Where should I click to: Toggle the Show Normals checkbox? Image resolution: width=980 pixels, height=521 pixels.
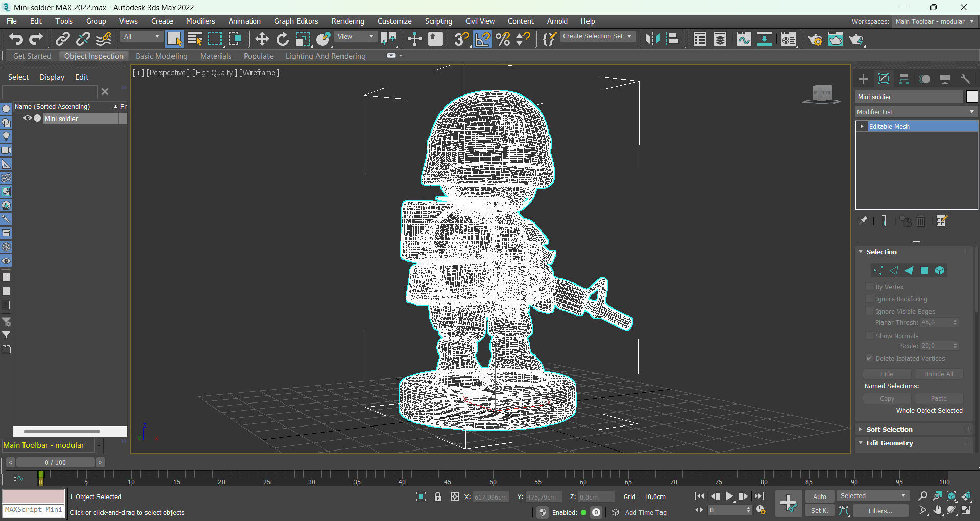click(869, 336)
